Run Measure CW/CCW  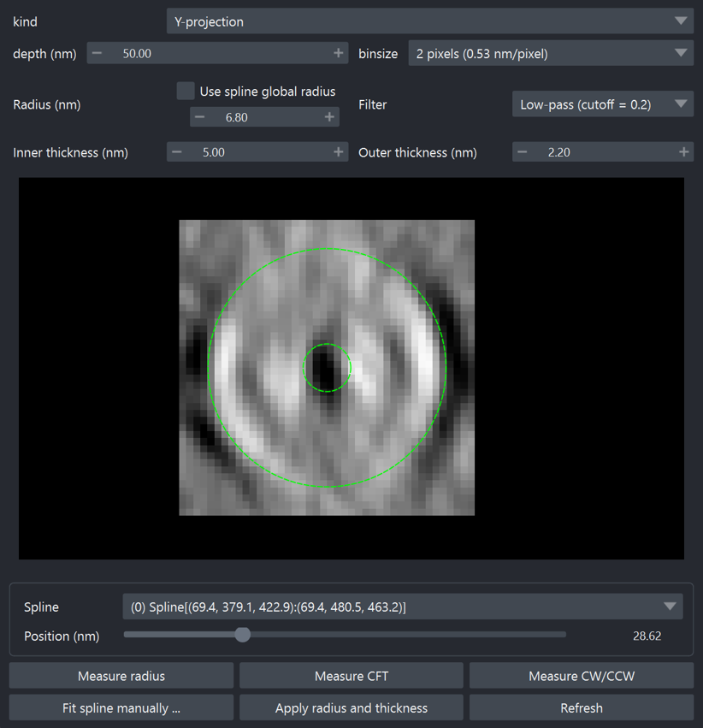click(x=582, y=676)
